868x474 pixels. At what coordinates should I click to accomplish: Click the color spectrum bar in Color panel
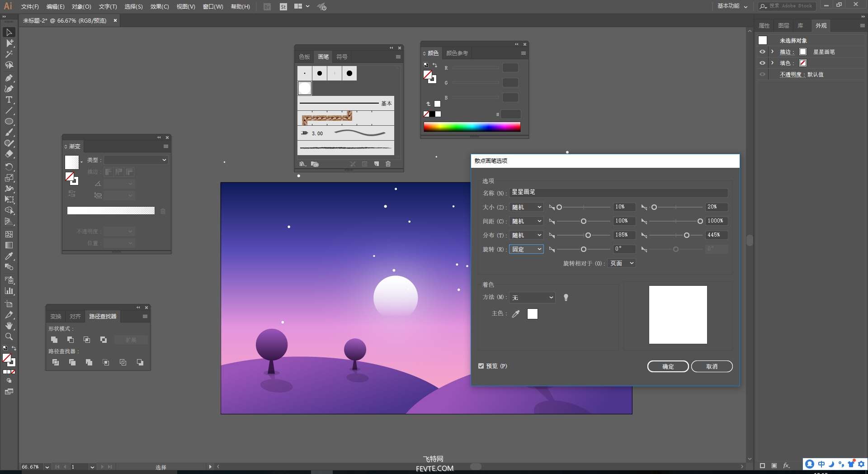(x=472, y=127)
